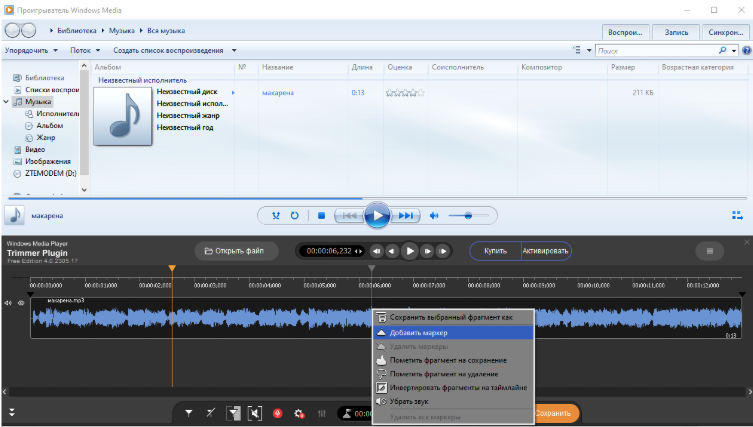
Task: Open the Упорядочить dropdown menu
Action: 31,50
